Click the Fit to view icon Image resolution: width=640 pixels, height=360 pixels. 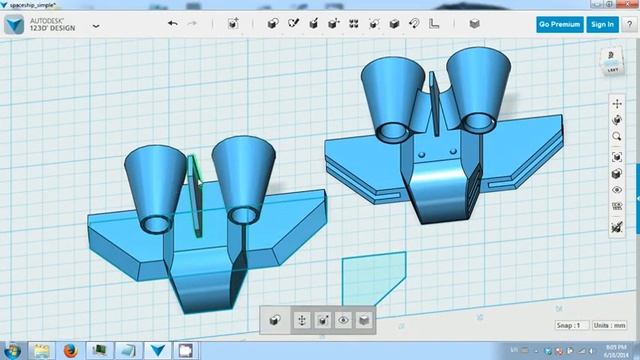(617, 157)
